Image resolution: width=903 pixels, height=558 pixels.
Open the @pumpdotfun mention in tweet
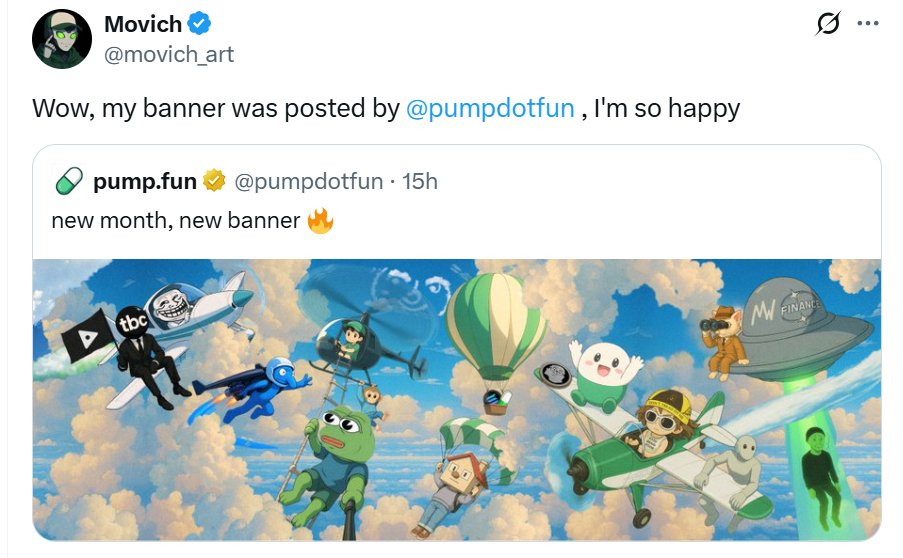pos(490,109)
